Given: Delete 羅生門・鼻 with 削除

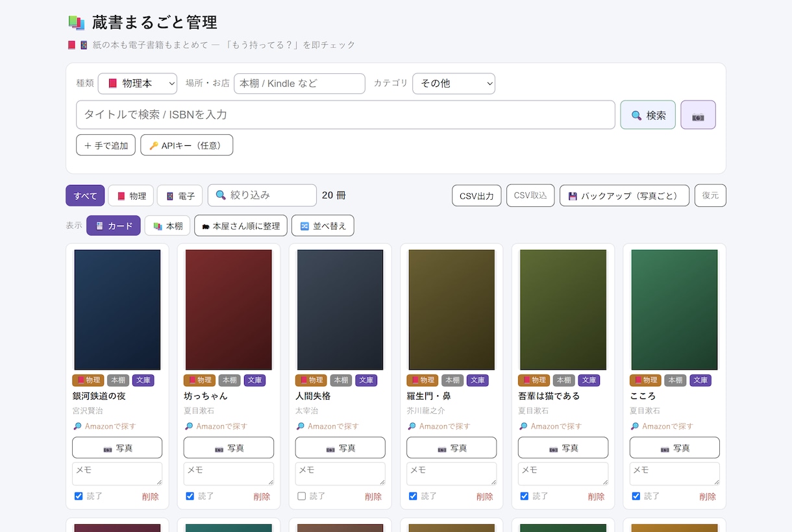Looking at the screenshot, I should click(x=485, y=496).
